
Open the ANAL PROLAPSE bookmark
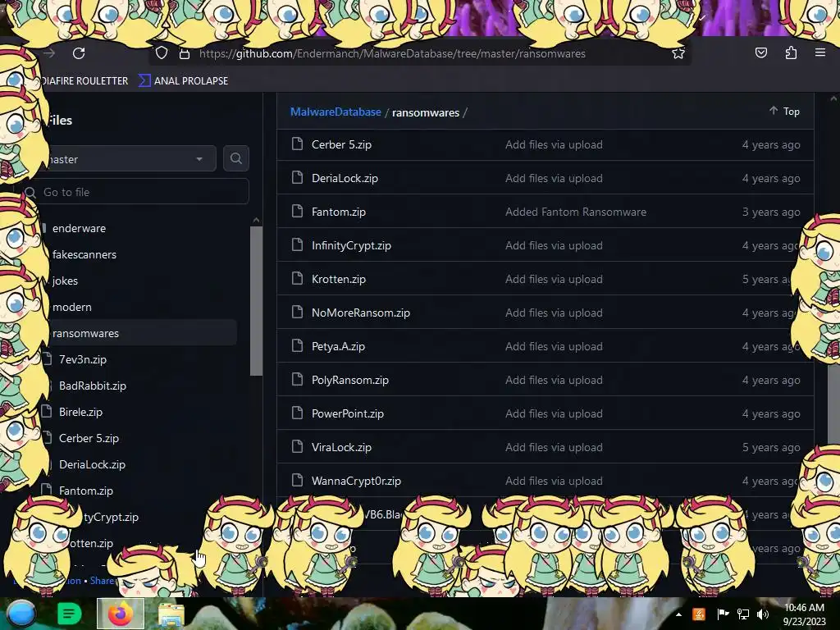[x=184, y=81]
